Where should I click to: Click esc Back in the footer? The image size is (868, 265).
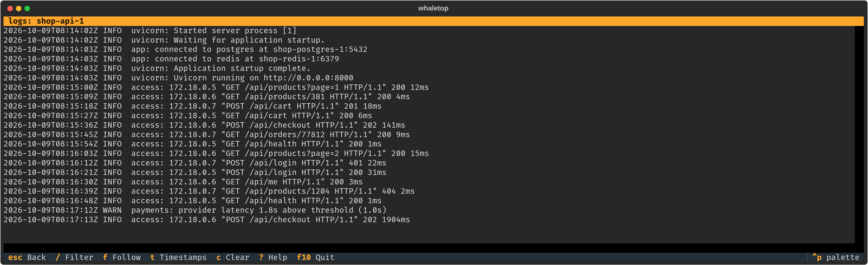click(27, 257)
